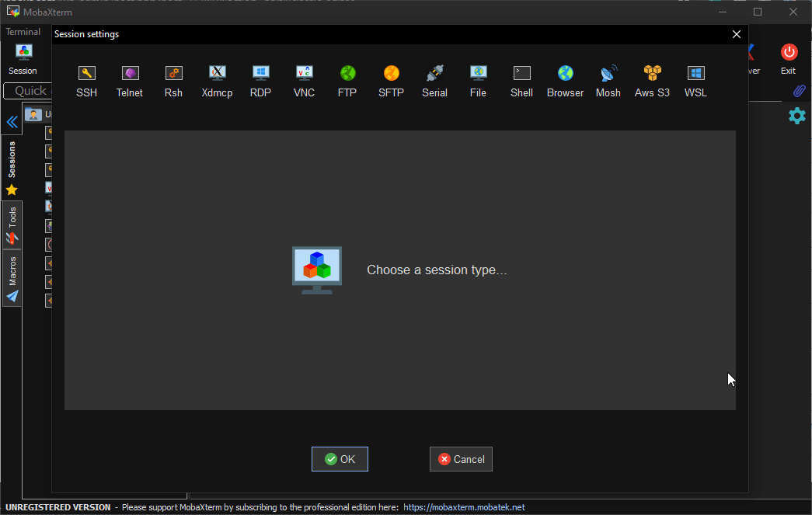Pick the Shell session type
812x515 pixels.
click(x=521, y=82)
